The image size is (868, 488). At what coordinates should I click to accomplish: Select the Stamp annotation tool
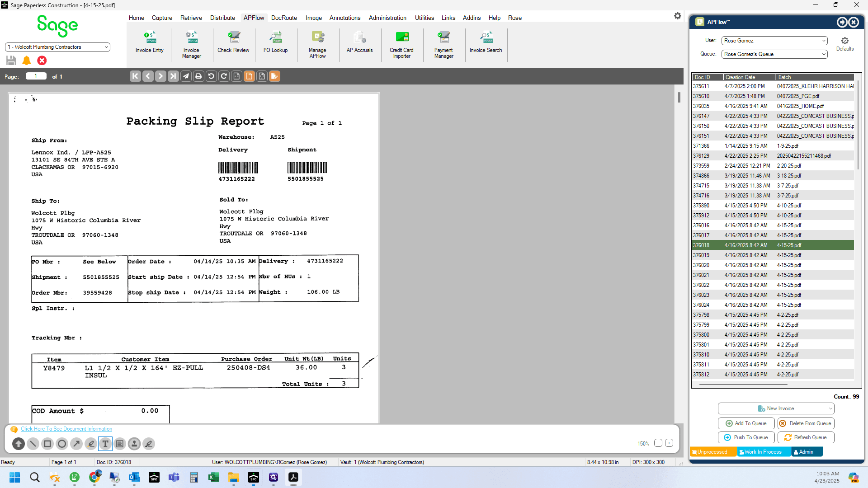pyautogui.click(x=134, y=444)
